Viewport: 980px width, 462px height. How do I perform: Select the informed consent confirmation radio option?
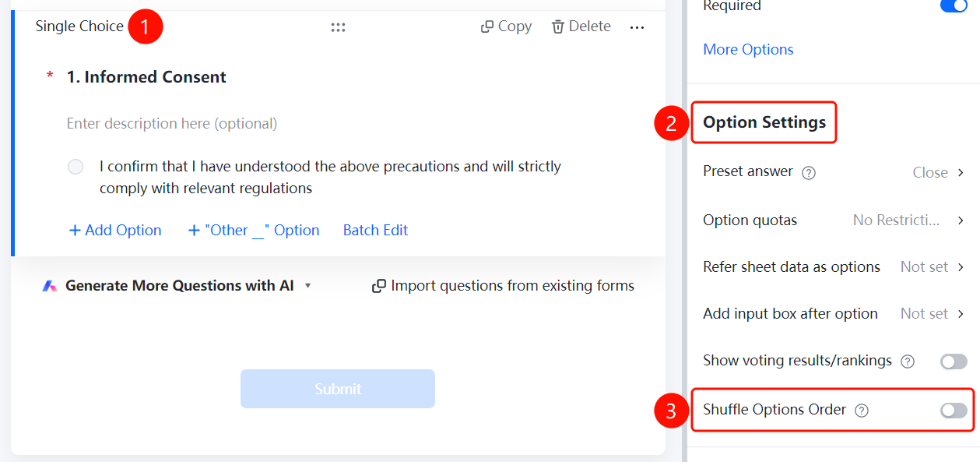click(76, 167)
